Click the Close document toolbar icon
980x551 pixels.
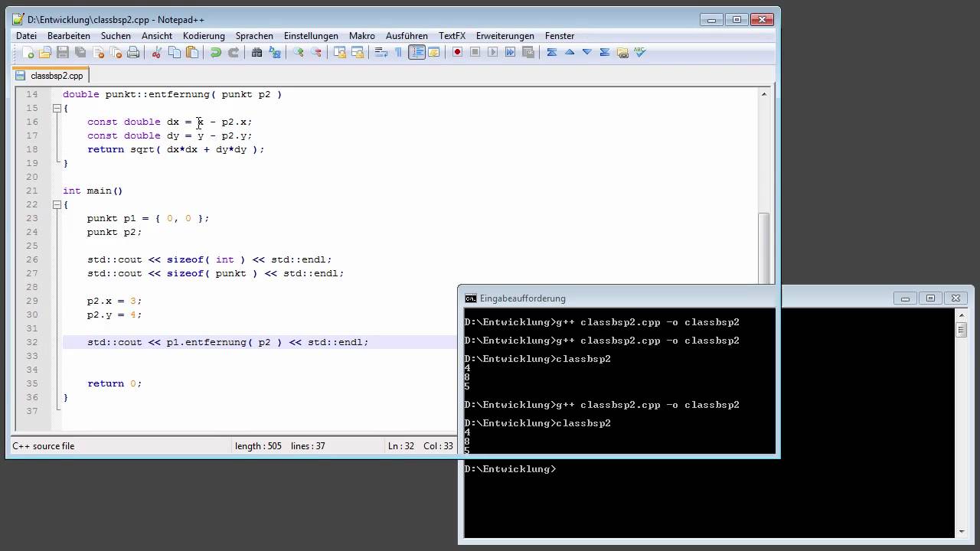click(98, 52)
